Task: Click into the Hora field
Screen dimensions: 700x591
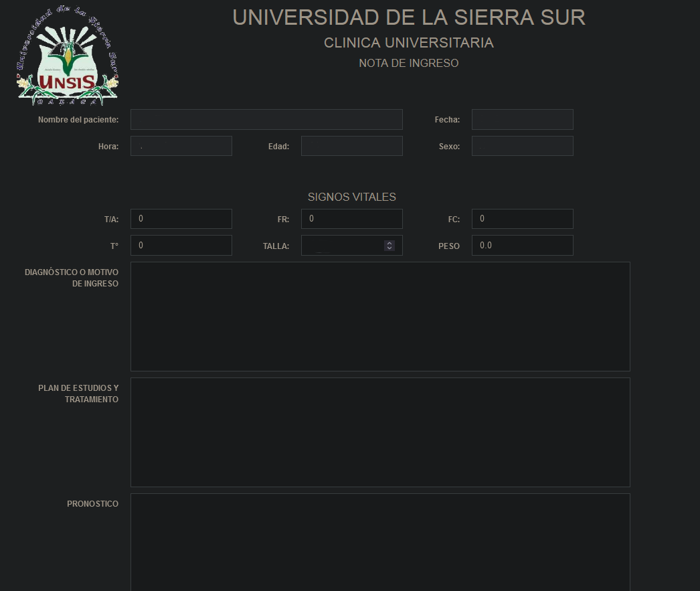Action: pos(181,146)
